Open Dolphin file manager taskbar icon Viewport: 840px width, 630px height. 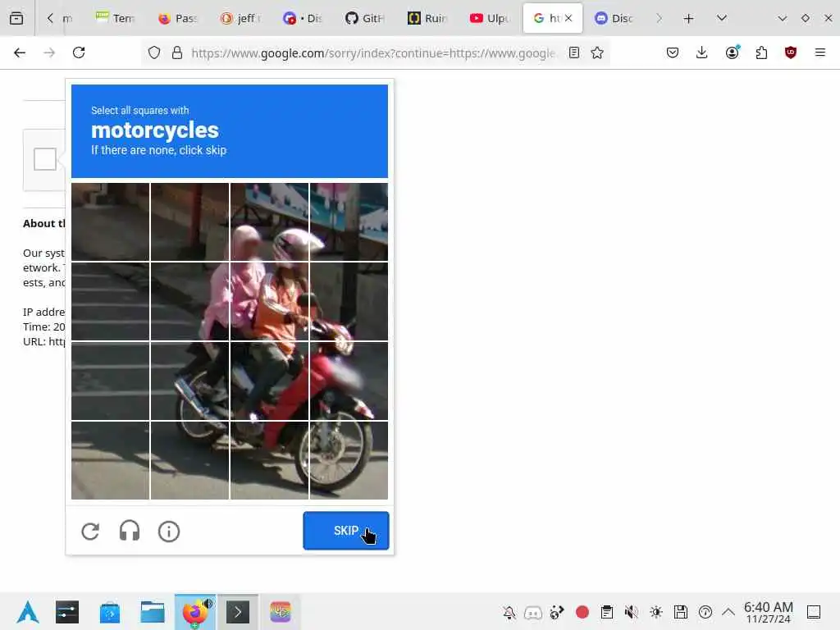coord(152,612)
